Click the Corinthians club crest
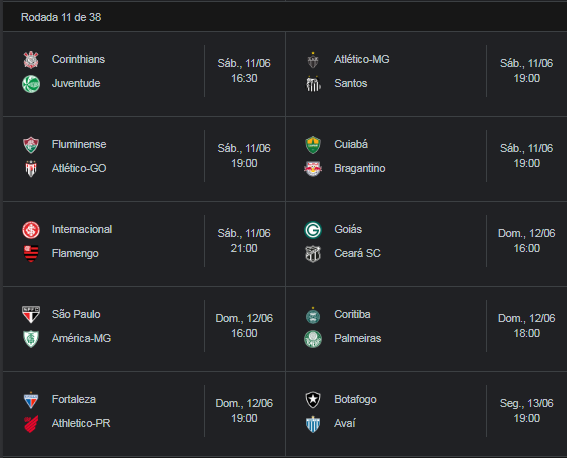 point(31,60)
